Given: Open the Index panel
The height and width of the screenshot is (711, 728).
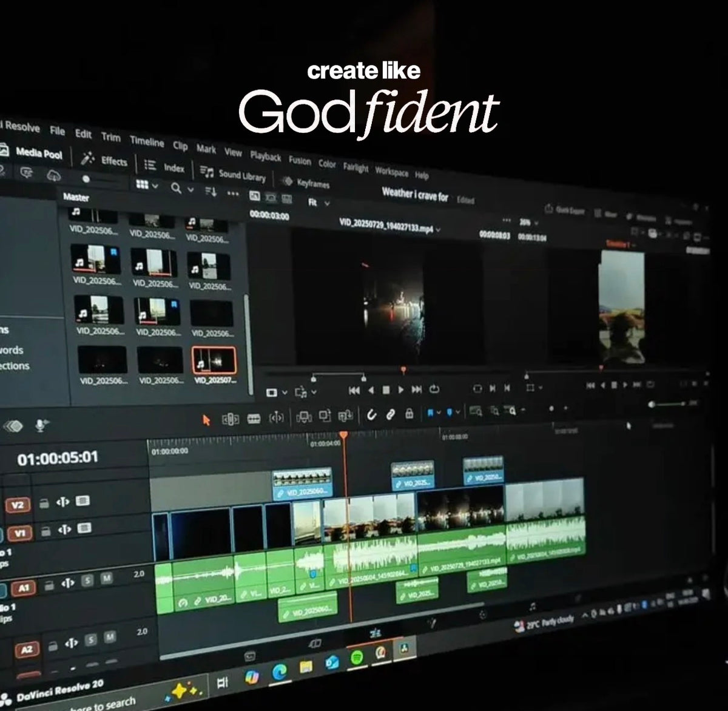Looking at the screenshot, I should pyautogui.click(x=165, y=167).
